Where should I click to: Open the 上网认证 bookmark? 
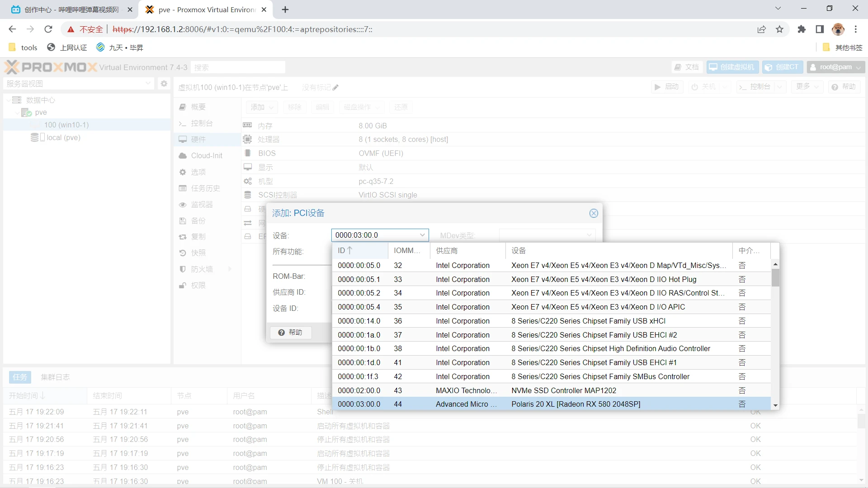pyautogui.click(x=67, y=47)
